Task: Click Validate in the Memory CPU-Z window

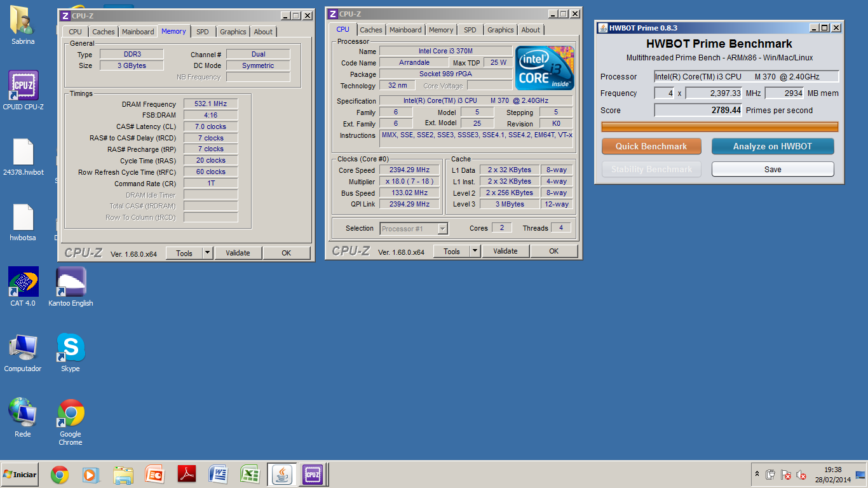Action: tap(238, 253)
